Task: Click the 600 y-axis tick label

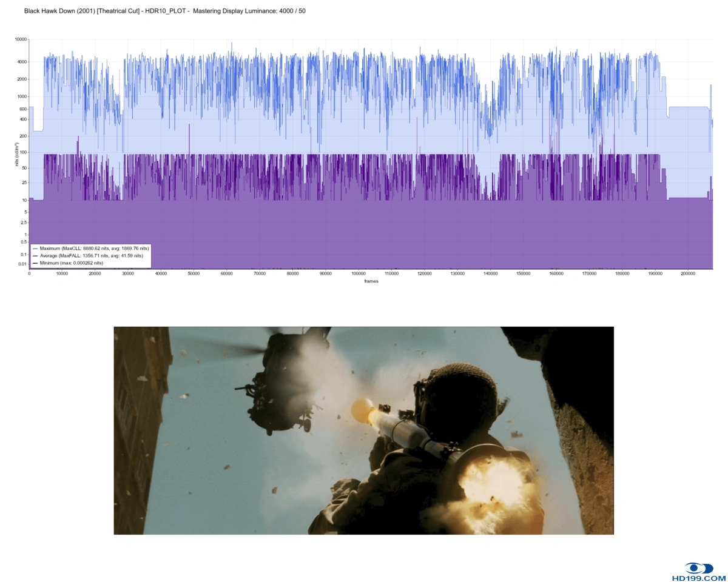Action: pos(23,109)
